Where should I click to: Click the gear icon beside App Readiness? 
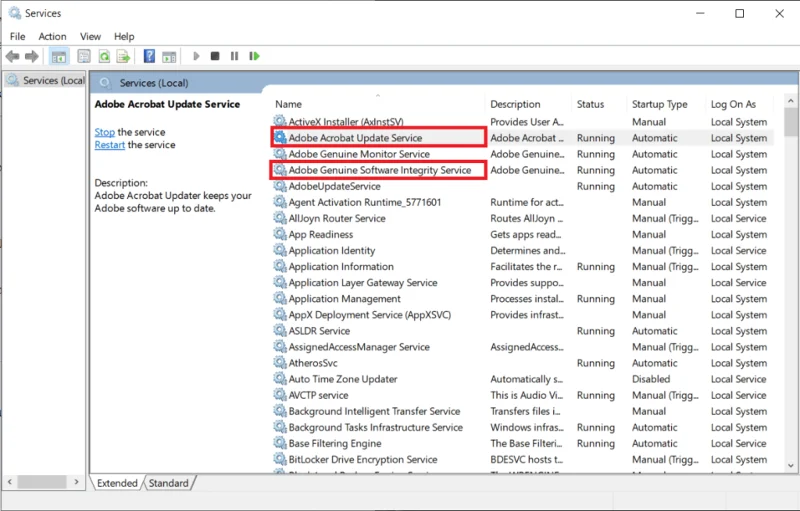tap(280, 234)
